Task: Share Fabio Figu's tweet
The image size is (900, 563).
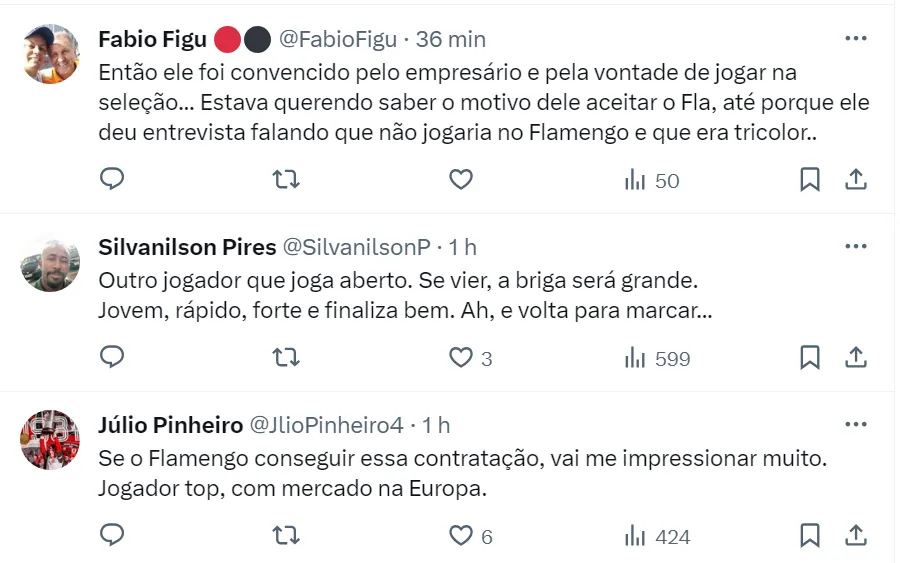Action: (x=856, y=180)
